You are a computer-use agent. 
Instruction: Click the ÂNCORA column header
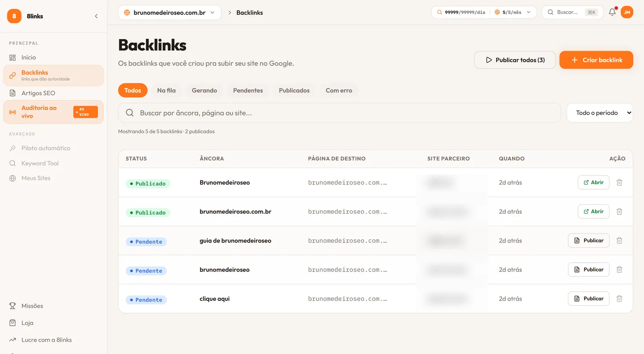212,159
